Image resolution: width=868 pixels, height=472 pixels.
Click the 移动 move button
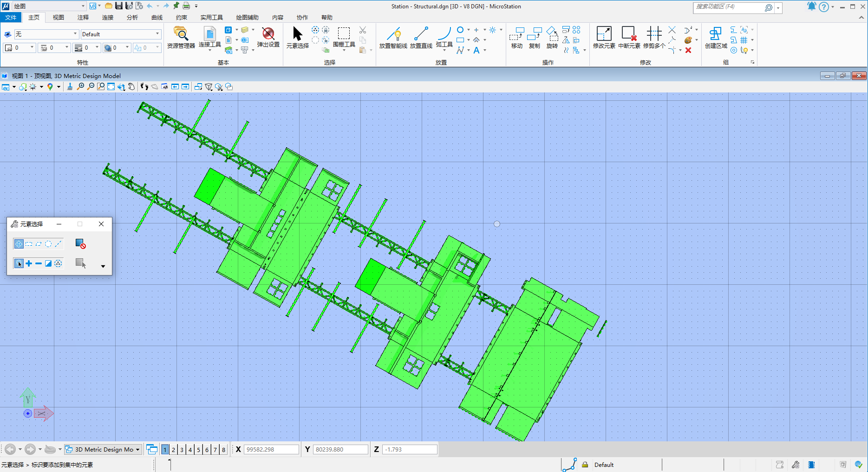click(516, 37)
